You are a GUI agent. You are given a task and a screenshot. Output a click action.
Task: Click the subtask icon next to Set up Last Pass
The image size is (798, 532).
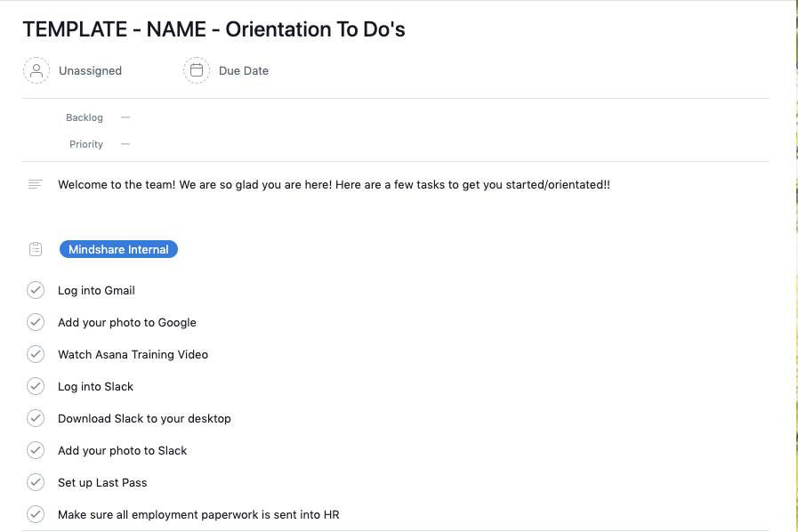[36, 482]
